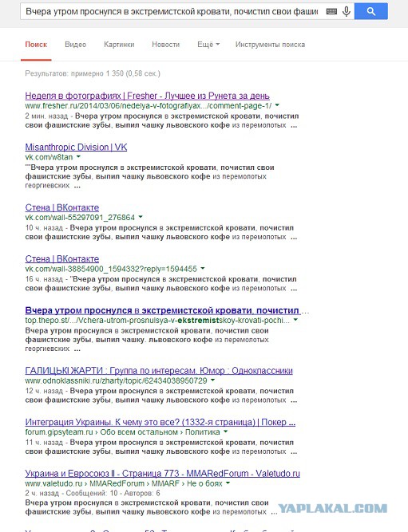Viewport: 408px width, 532px height.
Task: Switch to the Картинки tab
Action: tap(119, 45)
